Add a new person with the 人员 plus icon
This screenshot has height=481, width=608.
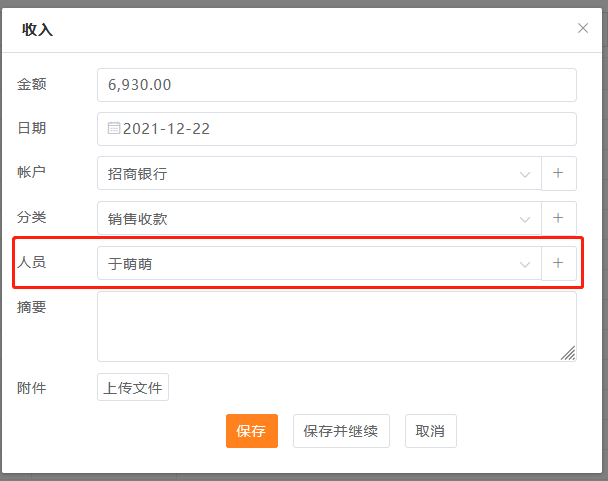point(558,263)
